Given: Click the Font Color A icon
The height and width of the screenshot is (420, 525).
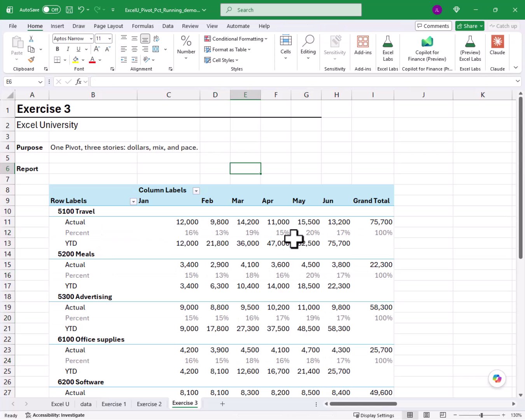Looking at the screenshot, I should (92, 60).
